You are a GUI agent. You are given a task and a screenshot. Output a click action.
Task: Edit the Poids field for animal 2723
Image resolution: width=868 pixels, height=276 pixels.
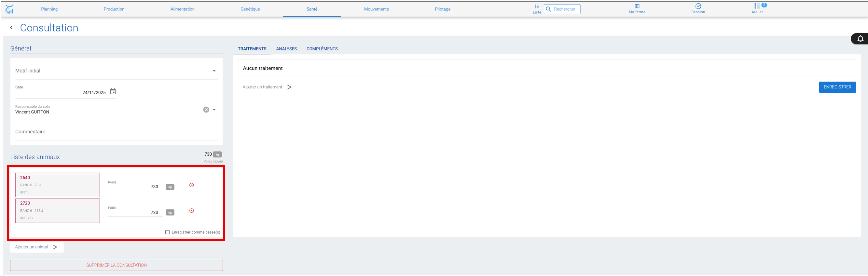[135, 212]
